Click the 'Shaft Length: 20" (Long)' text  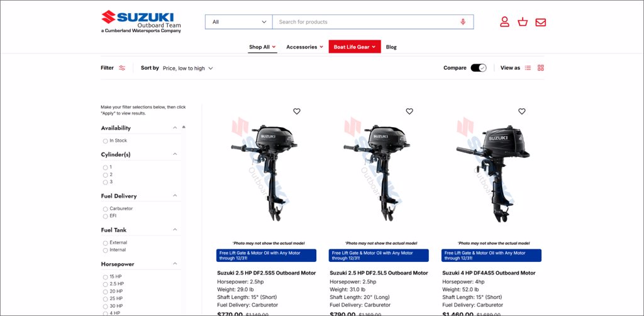(x=360, y=297)
